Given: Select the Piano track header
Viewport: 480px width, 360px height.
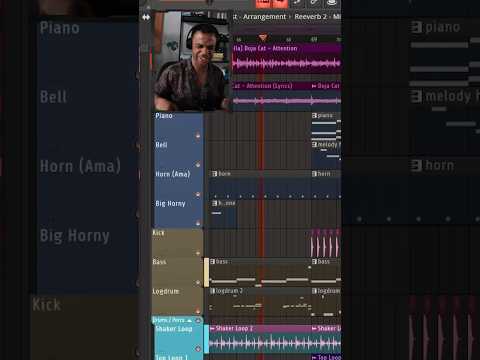Looking at the screenshot, I should tap(178, 127).
